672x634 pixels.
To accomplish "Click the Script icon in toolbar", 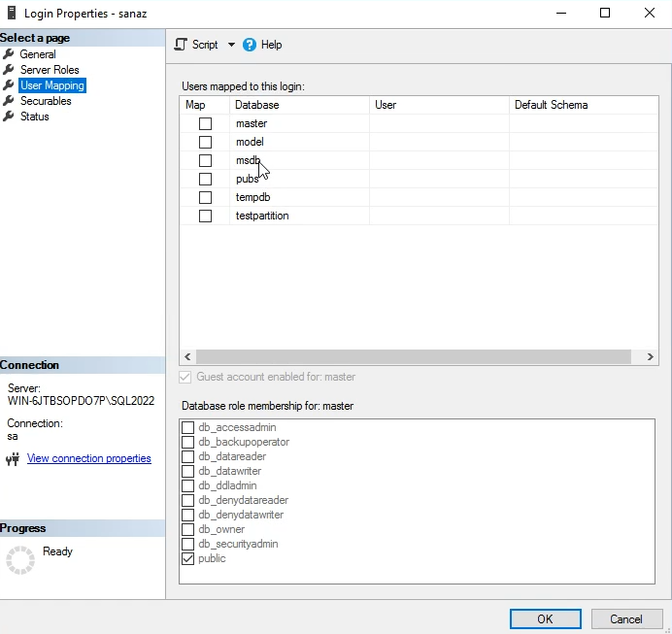I will click(181, 45).
